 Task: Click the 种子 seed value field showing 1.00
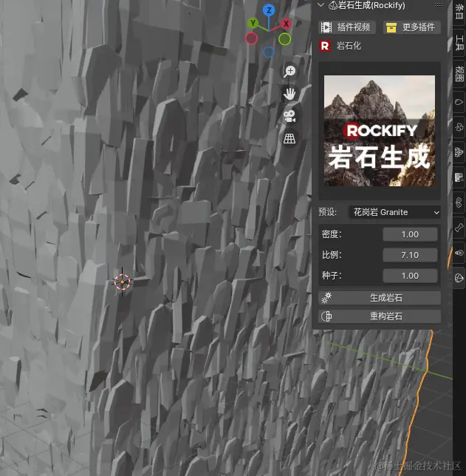coord(410,276)
